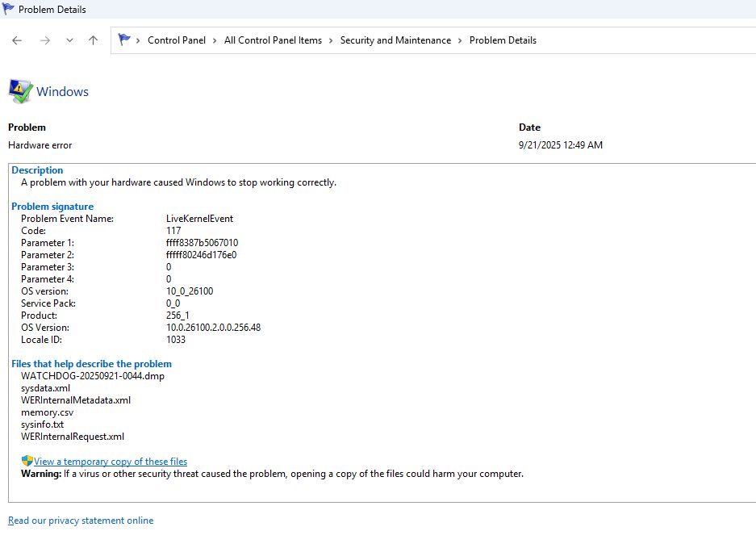Go up one level with Up arrow
The height and width of the screenshot is (552, 756).
pyautogui.click(x=93, y=40)
